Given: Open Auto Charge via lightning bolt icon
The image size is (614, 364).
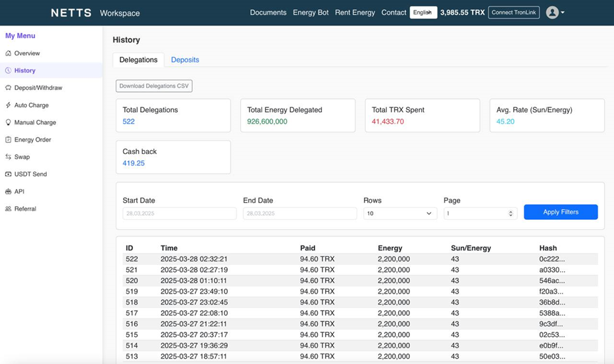Looking at the screenshot, I should tap(8, 105).
